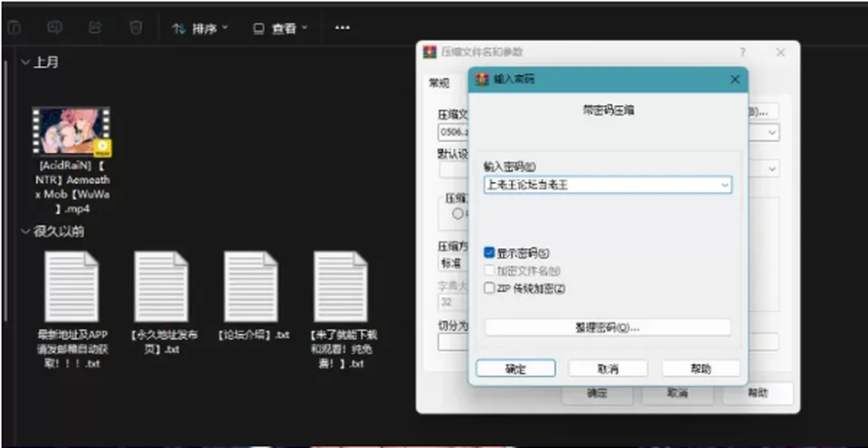Select the archive format radio button behind dialog

(458, 214)
